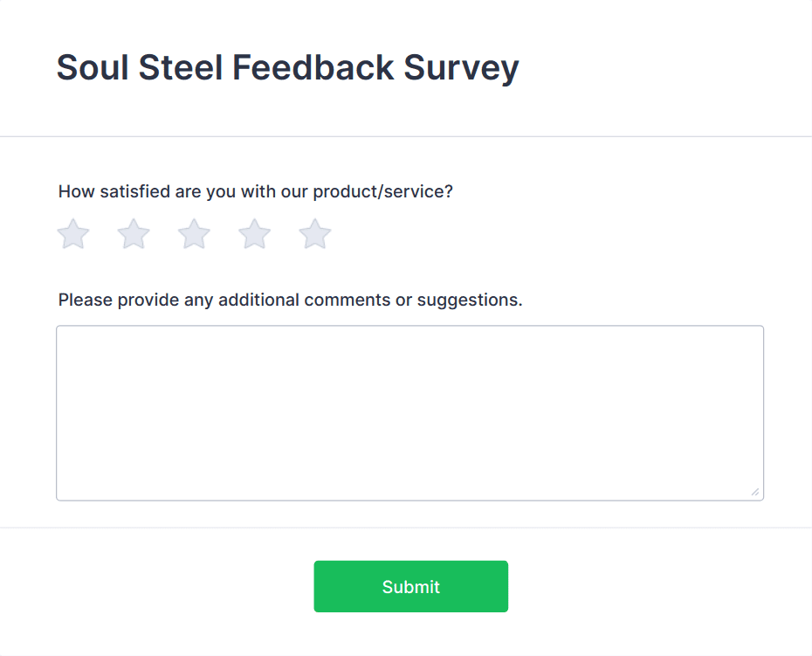Image resolution: width=812 pixels, height=656 pixels.
Task: Click the Soul Steel Feedback Survey title
Action: tap(287, 67)
